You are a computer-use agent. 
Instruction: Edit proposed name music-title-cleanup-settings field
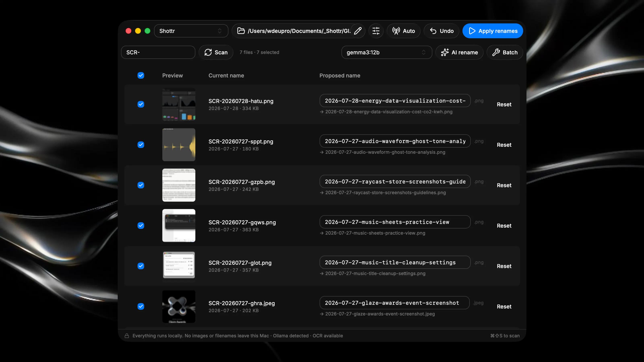pyautogui.click(x=395, y=263)
